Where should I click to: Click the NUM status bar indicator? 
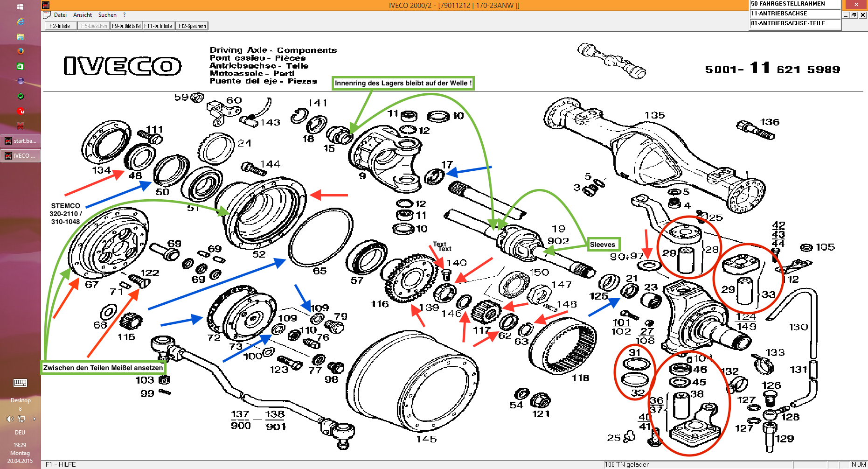tap(859, 464)
